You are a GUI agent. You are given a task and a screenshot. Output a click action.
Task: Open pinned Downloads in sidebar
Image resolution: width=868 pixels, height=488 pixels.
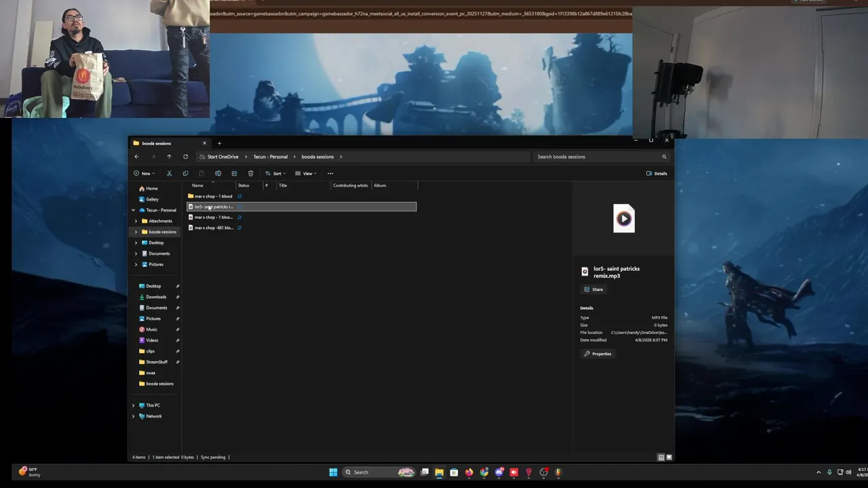156,297
